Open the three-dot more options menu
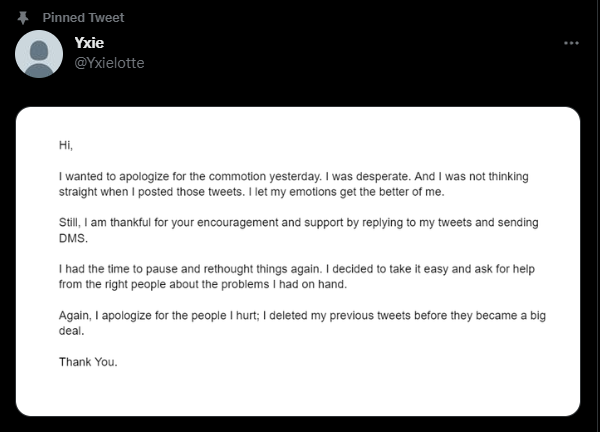 tap(571, 43)
